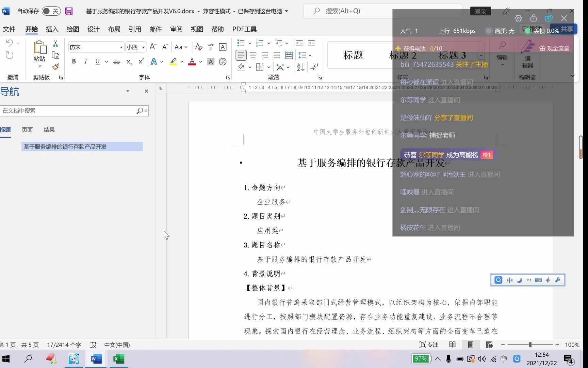Switch to the PDF工具 tab
This screenshot has width=588, height=368.
point(244,29)
